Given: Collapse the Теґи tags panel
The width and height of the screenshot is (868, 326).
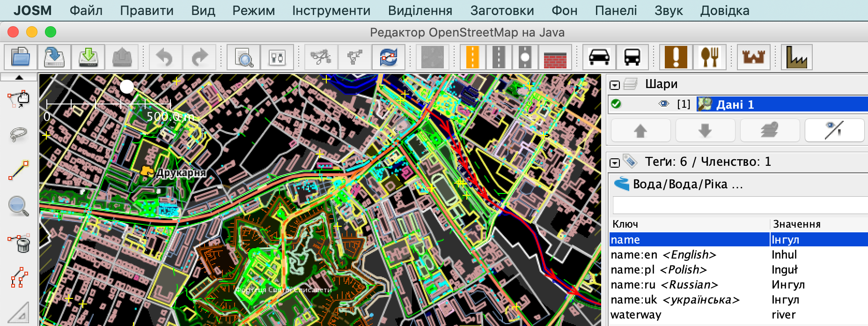Looking at the screenshot, I should click(x=615, y=163).
